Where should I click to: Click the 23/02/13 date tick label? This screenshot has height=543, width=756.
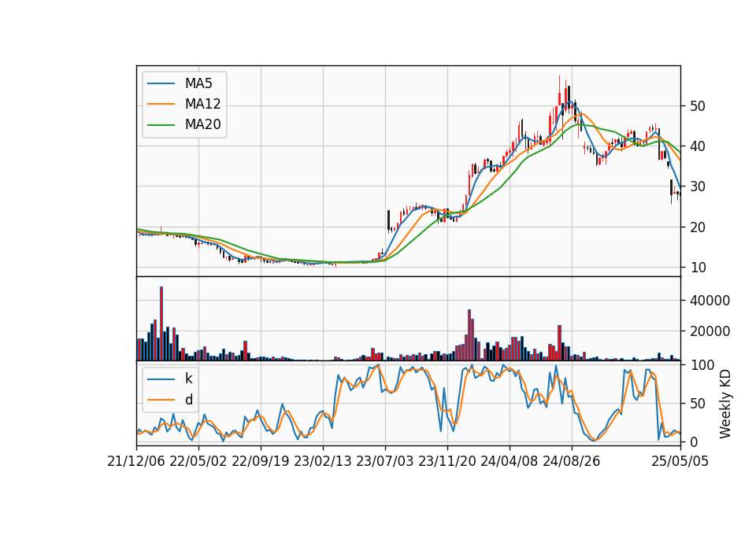[x=323, y=461]
